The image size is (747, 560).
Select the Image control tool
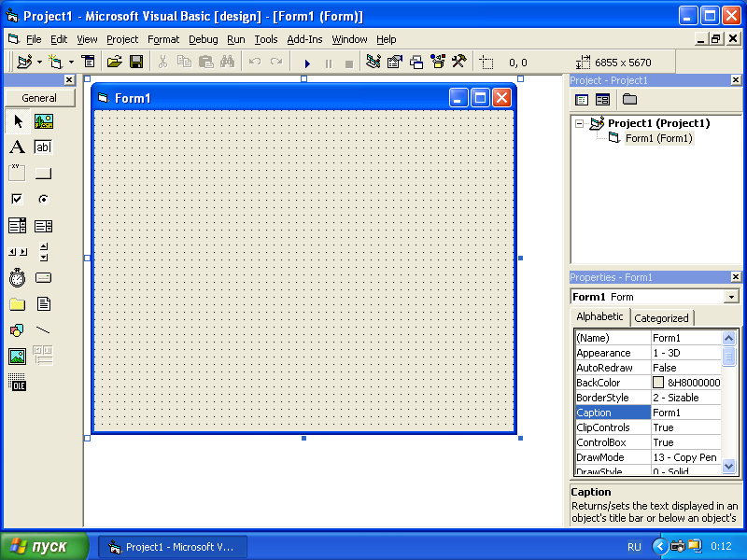coord(18,357)
